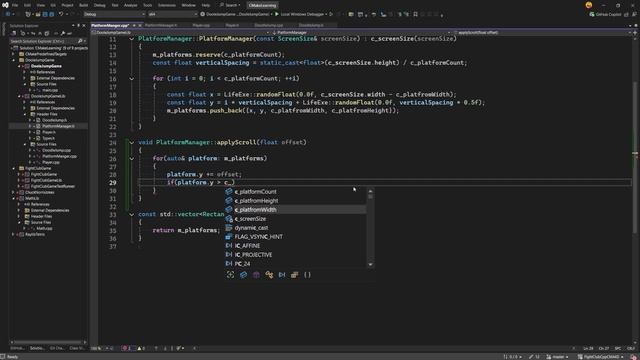
Task: Open the Build menu
Action: click(83, 5)
